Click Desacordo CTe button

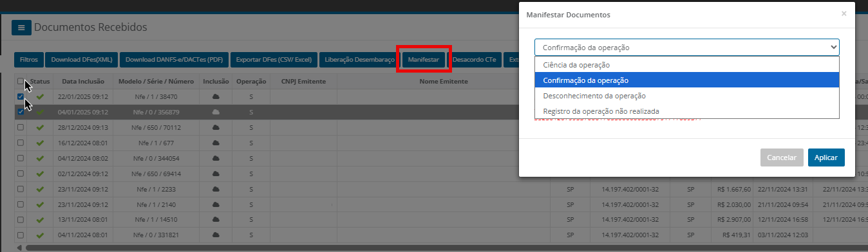(475, 60)
